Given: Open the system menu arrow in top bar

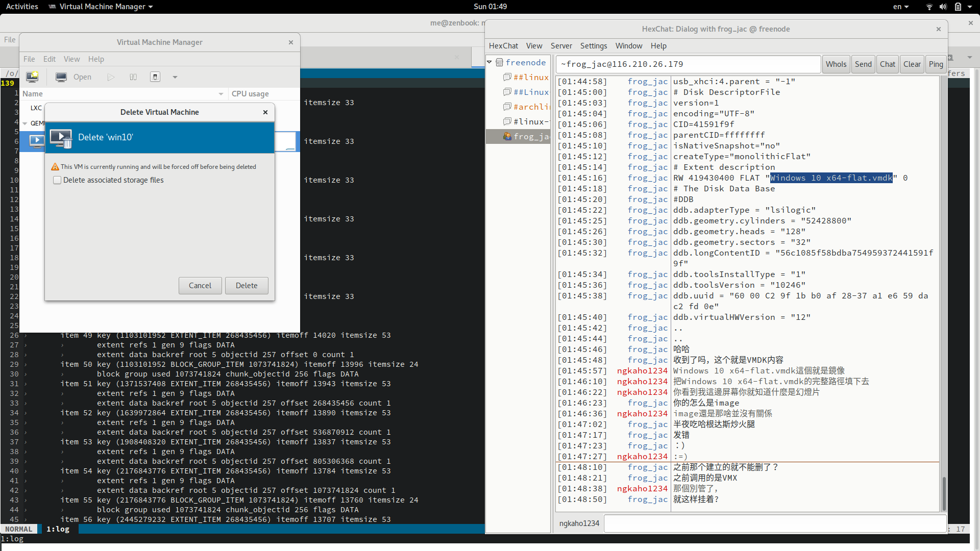Looking at the screenshot, I should point(970,7).
